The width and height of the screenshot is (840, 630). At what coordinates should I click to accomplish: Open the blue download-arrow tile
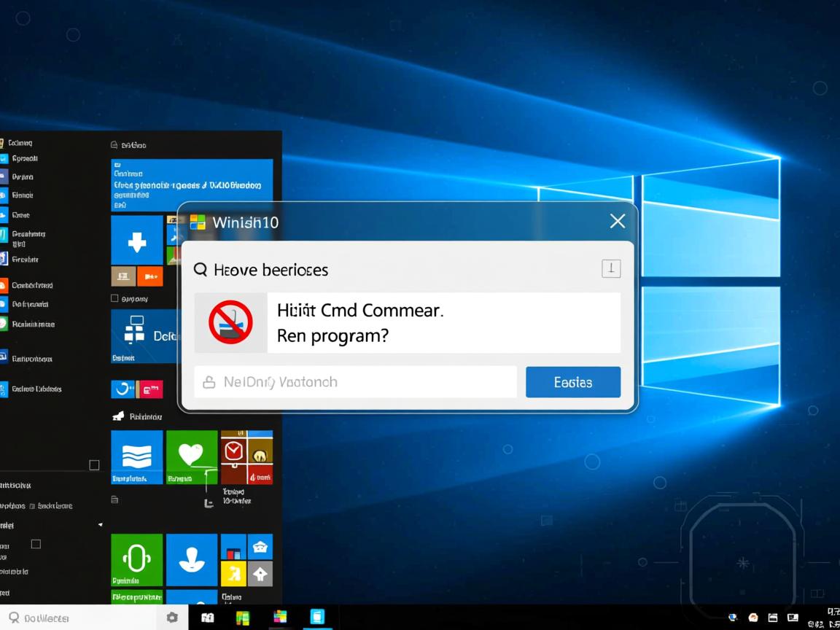(x=137, y=240)
